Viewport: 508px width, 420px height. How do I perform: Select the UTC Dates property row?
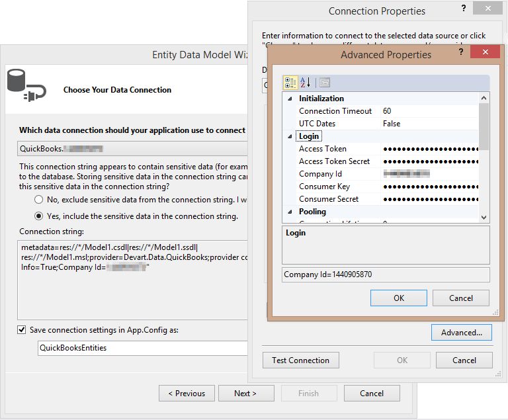pos(317,124)
